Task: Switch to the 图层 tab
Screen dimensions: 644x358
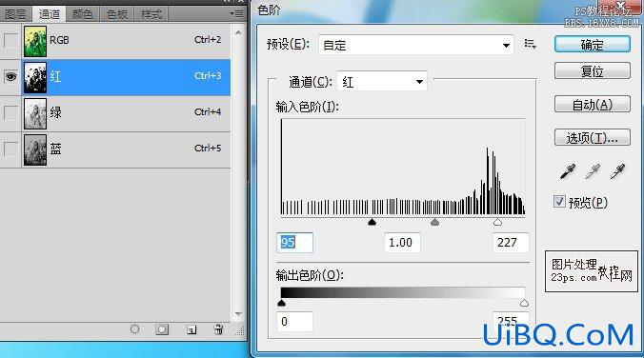Action: [15, 14]
